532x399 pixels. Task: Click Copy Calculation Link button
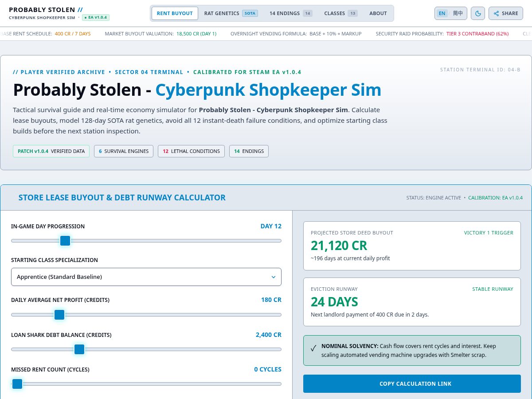[x=412, y=383]
